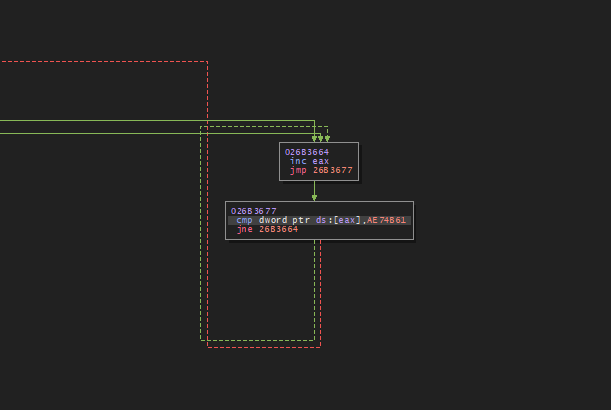The height and width of the screenshot is (410, 611).
Task: Click the jmp mnemonic in top block
Action: click(298, 170)
